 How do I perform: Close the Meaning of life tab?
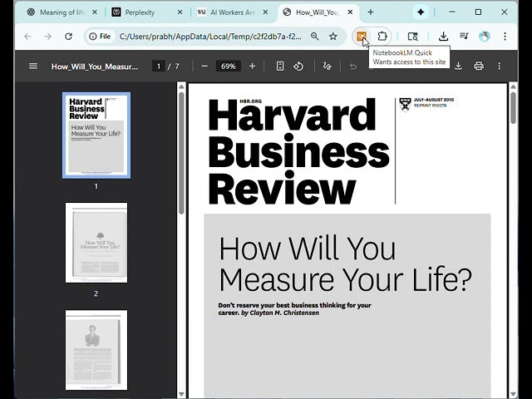[x=94, y=12]
